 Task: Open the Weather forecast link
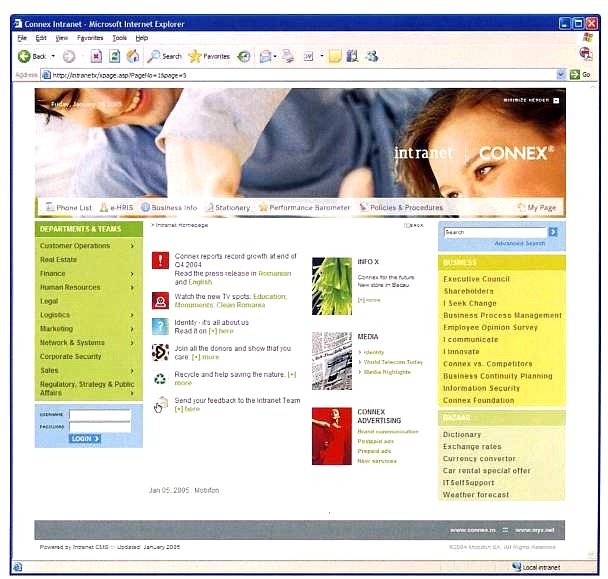point(475,494)
